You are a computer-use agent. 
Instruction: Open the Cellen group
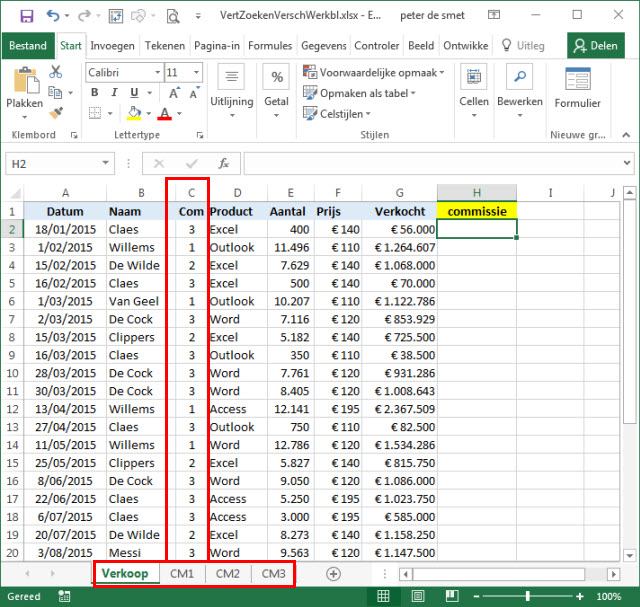point(474,91)
